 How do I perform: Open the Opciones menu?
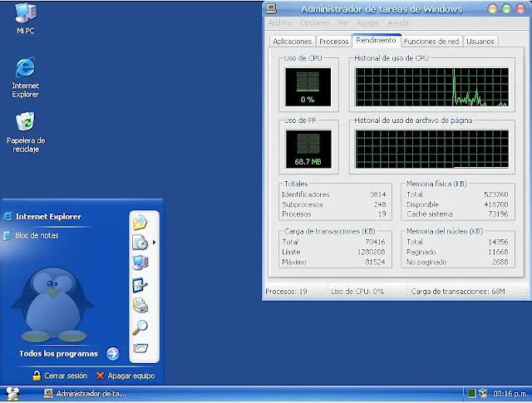pos(315,23)
